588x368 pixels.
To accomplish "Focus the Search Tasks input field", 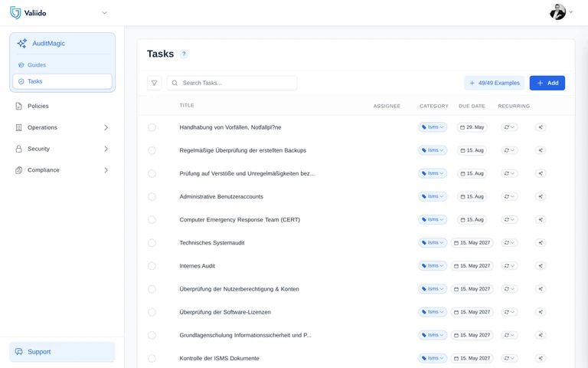I will (x=232, y=83).
